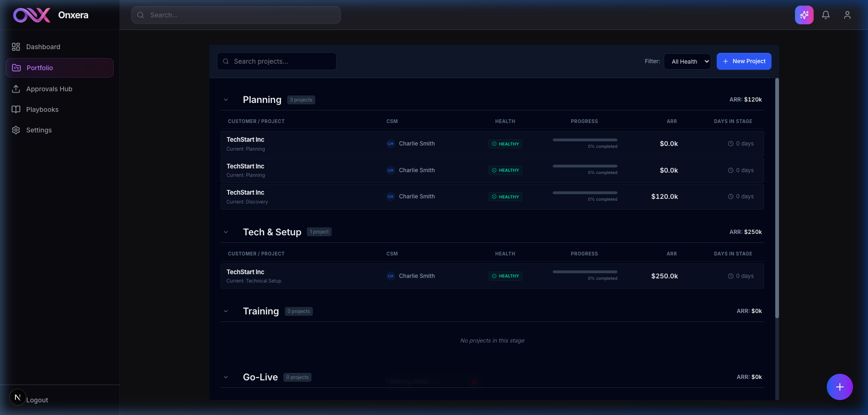Collapse the Tech & Setup section
The height and width of the screenshot is (415, 868).
click(x=226, y=232)
